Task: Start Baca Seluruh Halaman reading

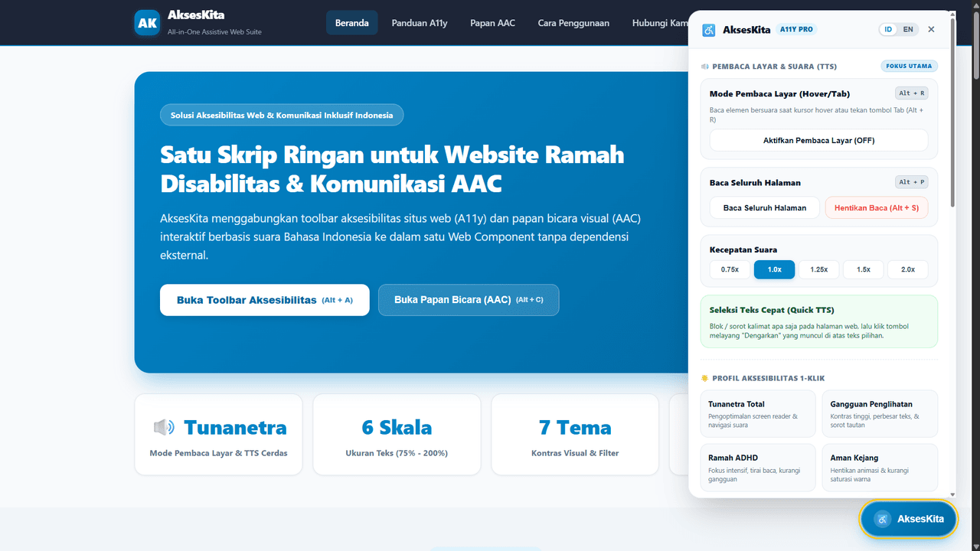Action: point(764,207)
